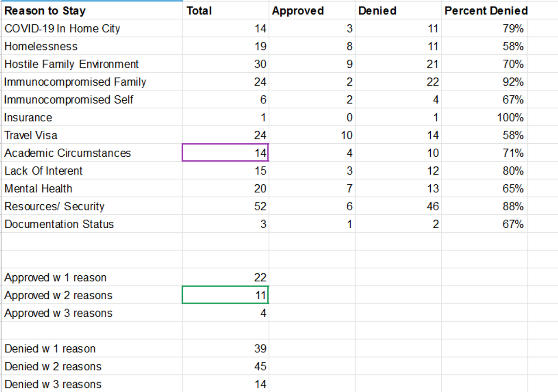The image size is (558, 392).
Task: Click the 'Percent Denied' header cell
Action: [486, 11]
